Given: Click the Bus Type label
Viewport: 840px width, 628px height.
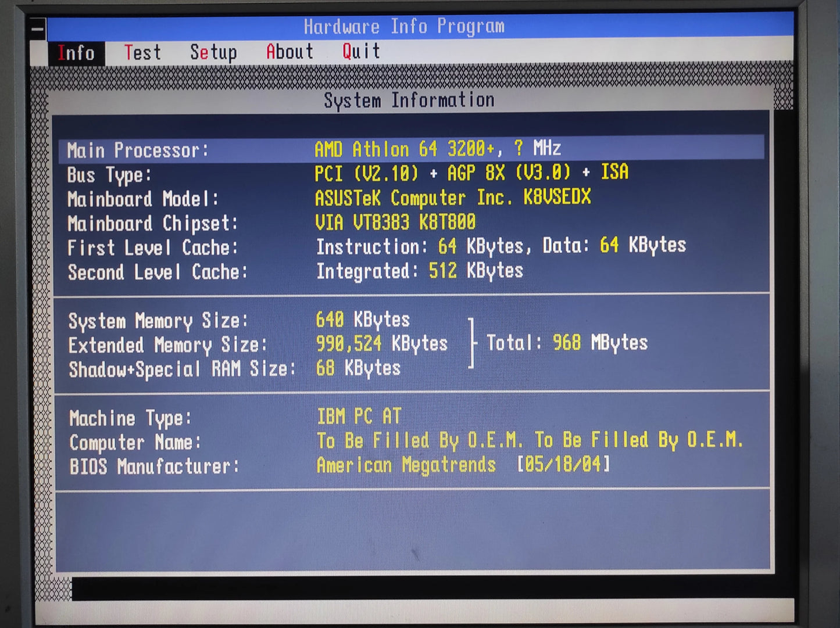Looking at the screenshot, I should click(x=109, y=175).
